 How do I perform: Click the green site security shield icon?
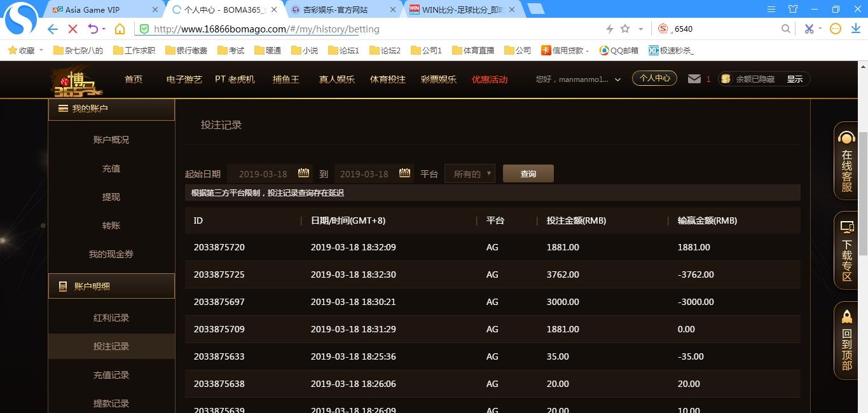(144, 29)
